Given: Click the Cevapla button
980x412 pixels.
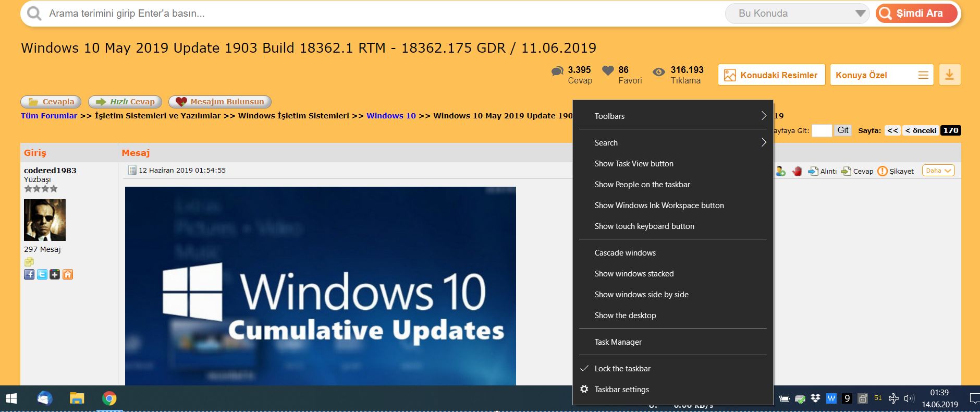Looking at the screenshot, I should [51, 102].
